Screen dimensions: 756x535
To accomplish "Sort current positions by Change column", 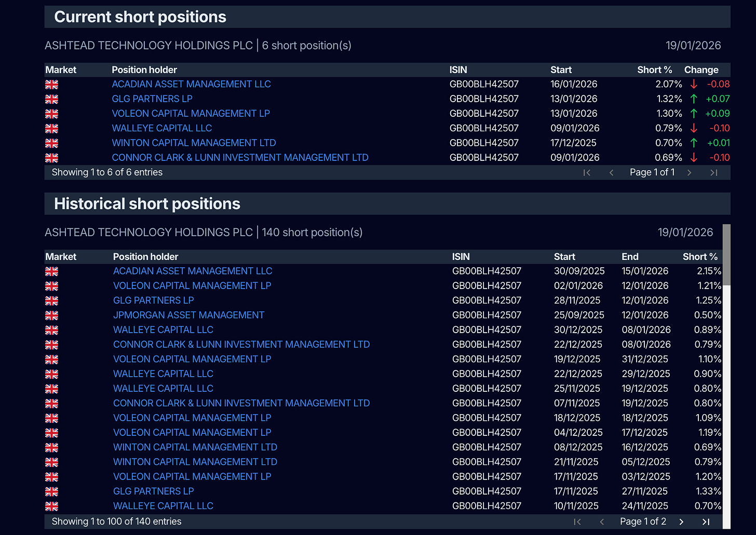I will click(x=701, y=70).
